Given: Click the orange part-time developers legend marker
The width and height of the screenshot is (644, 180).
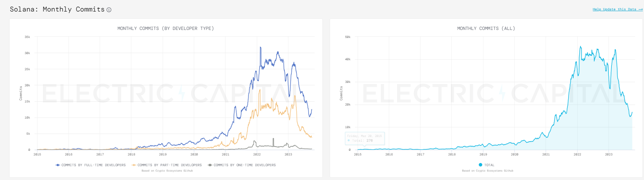Looking at the screenshot, I should (x=134, y=165).
